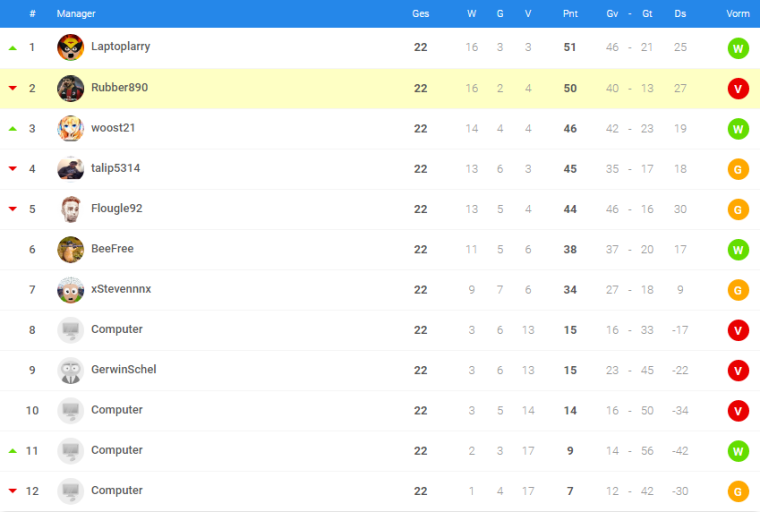Open the Laptoplarry manager name link
This screenshot has width=760, height=512.
[x=121, y=47]
